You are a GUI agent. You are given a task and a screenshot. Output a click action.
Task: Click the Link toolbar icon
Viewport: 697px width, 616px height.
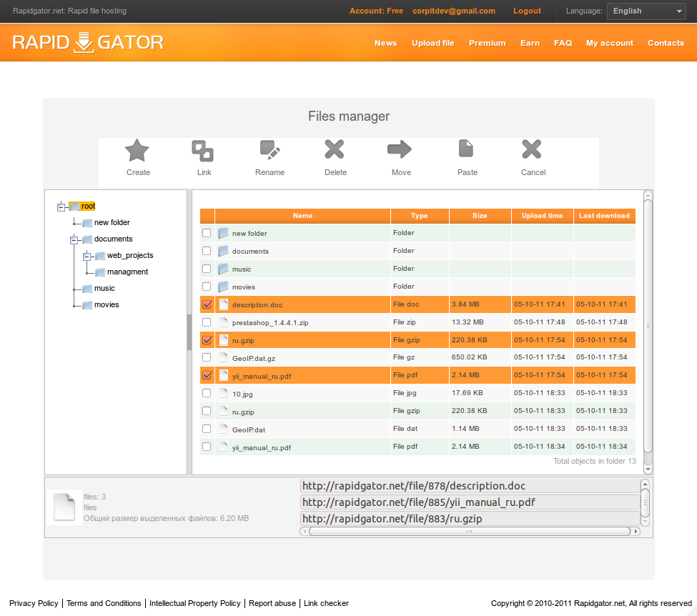(203, 151)
